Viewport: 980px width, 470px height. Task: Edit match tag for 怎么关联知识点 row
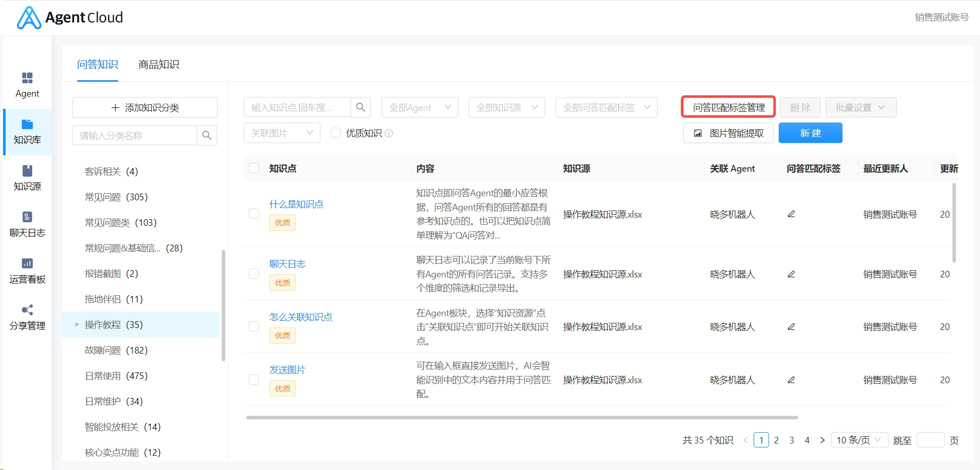[x=791, y=327]
